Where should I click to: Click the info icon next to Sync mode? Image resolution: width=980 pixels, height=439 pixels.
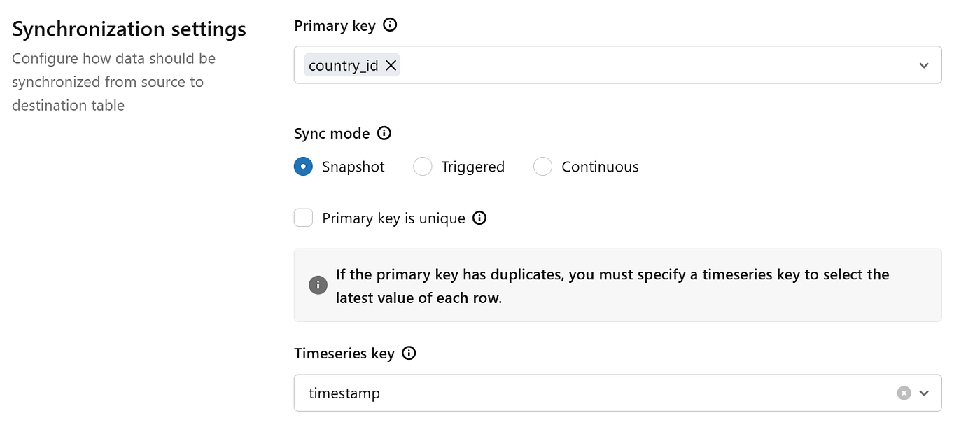(x=384, y=133)
